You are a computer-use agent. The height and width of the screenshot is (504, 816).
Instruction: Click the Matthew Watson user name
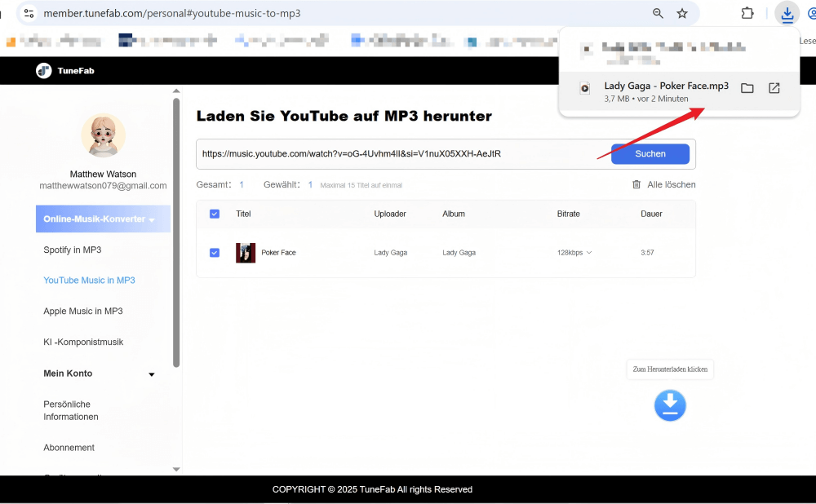click(x=103, y=175)
